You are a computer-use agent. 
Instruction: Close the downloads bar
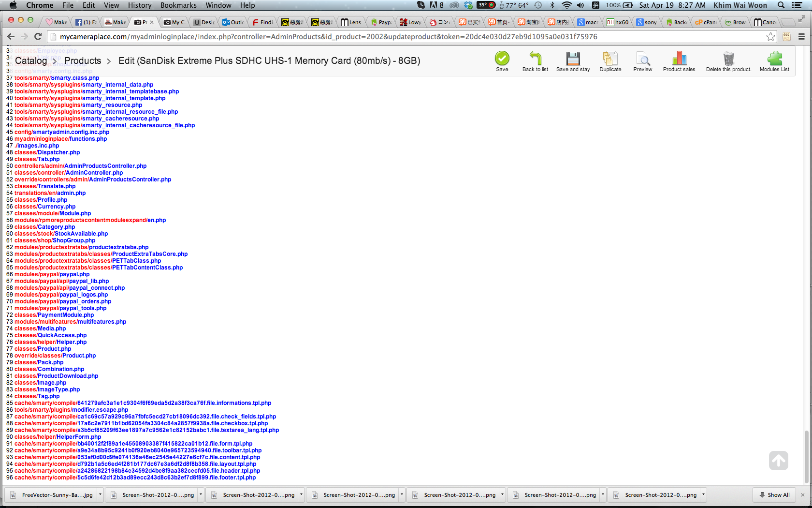coord(803,494)
